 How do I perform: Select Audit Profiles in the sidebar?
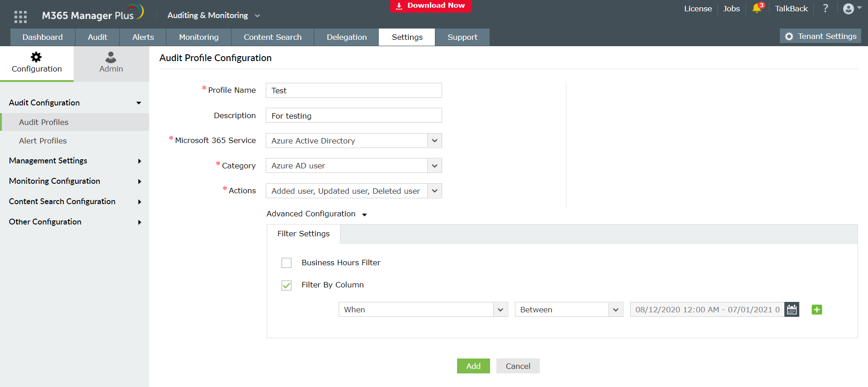coord(75,122)
